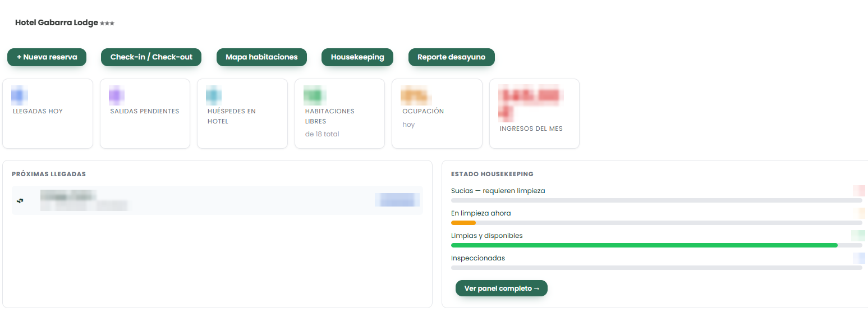Open the Mapa habitaciones view
The height and width of the screenshot is (330, 868).
click(x=261, y=57)
